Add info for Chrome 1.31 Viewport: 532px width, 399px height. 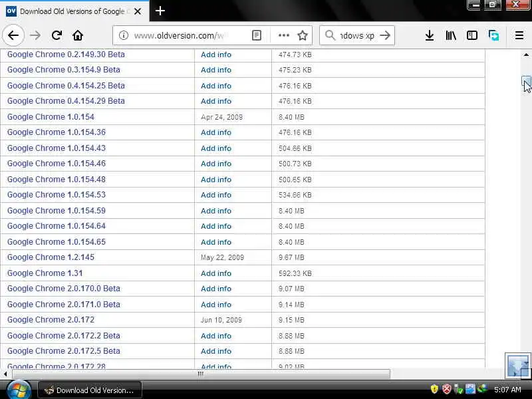point(215,273)
